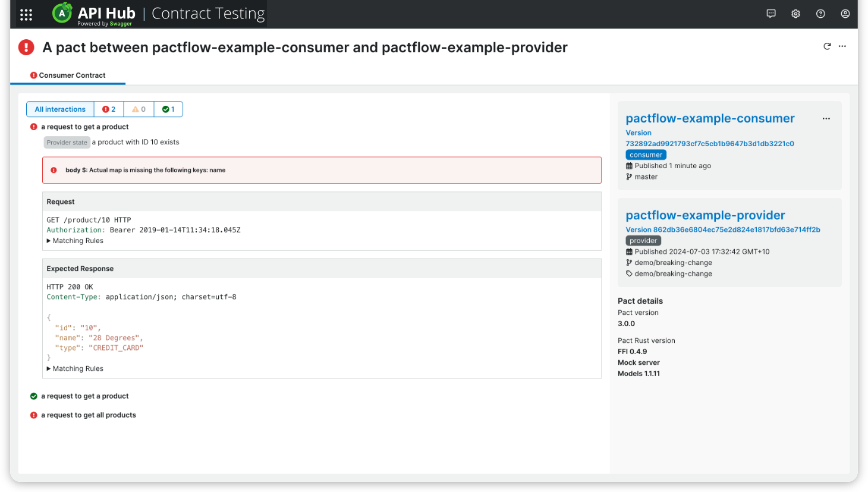The image size is (868, 492).
Task: Click the Provider state label
Action: (67, 143)
